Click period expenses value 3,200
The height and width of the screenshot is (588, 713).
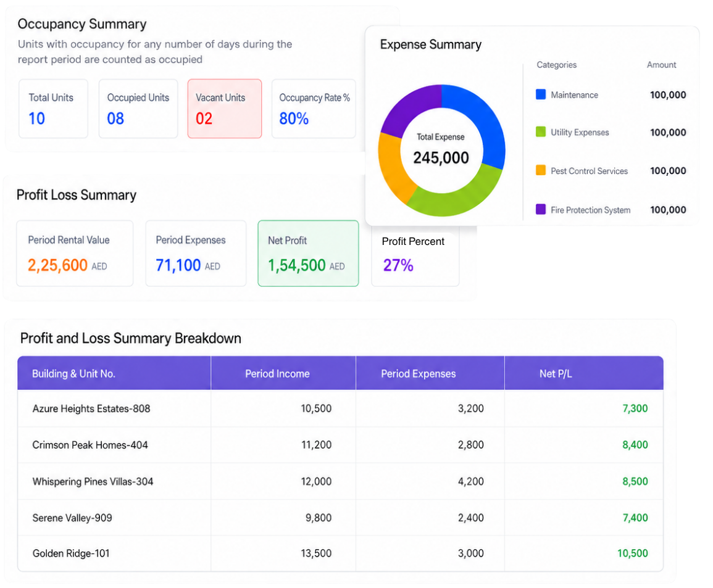point(470,408)
